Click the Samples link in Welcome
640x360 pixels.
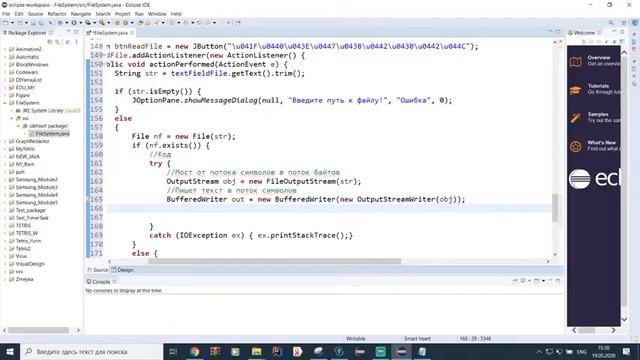tap(598, 114)
